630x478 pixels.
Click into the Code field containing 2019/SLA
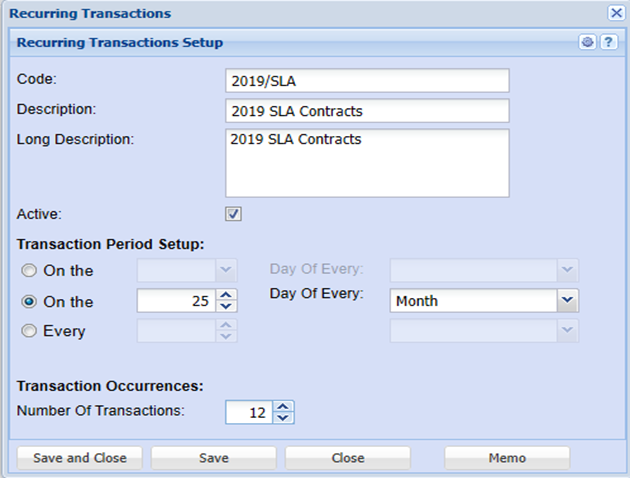coord(367,81)
